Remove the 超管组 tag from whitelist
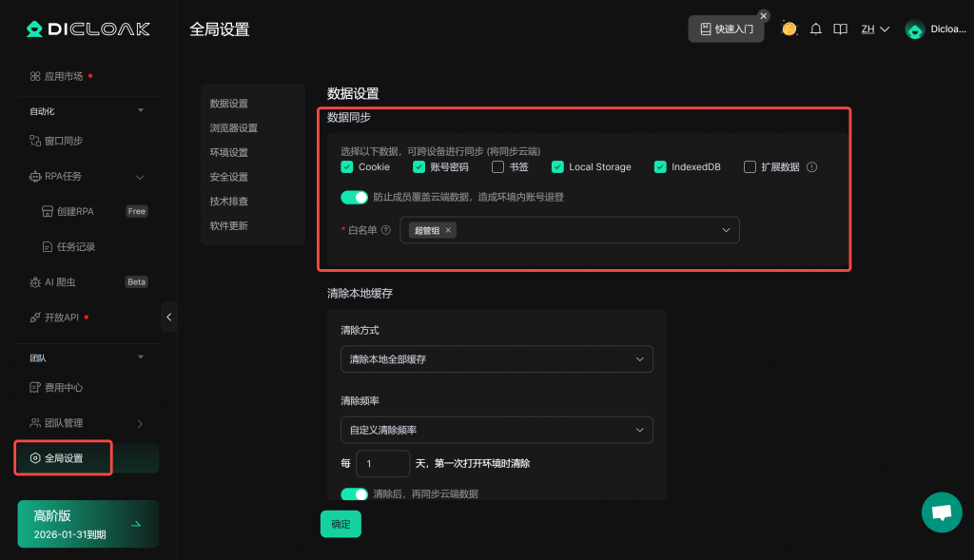Image resolution: width=974 pixels, height=560 pixels. tap(449, 230)
